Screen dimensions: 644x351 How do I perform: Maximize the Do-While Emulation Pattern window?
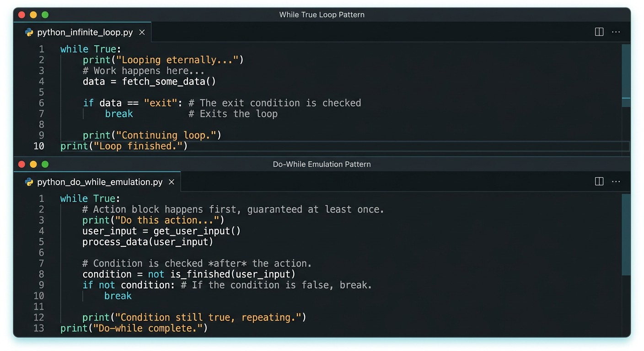pos(45,164)
